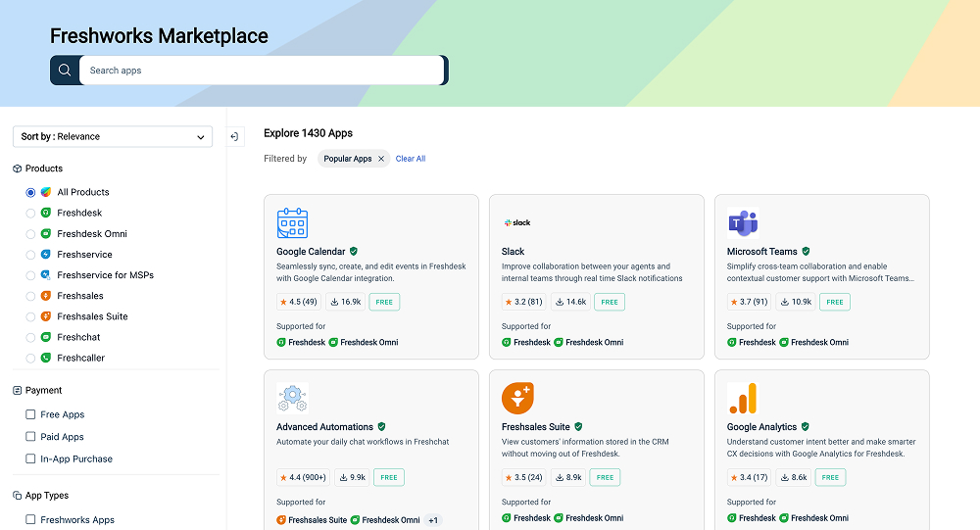Click Slack 14.6k downloads badge
The width and height of the screenshot is (980, 530).
pos(570,302)
